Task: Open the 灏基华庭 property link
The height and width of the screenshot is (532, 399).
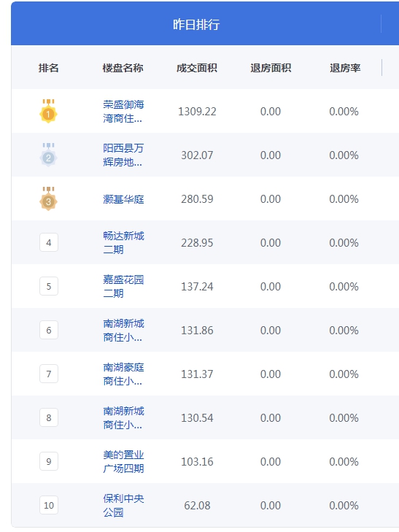Action: pos(123,199)
